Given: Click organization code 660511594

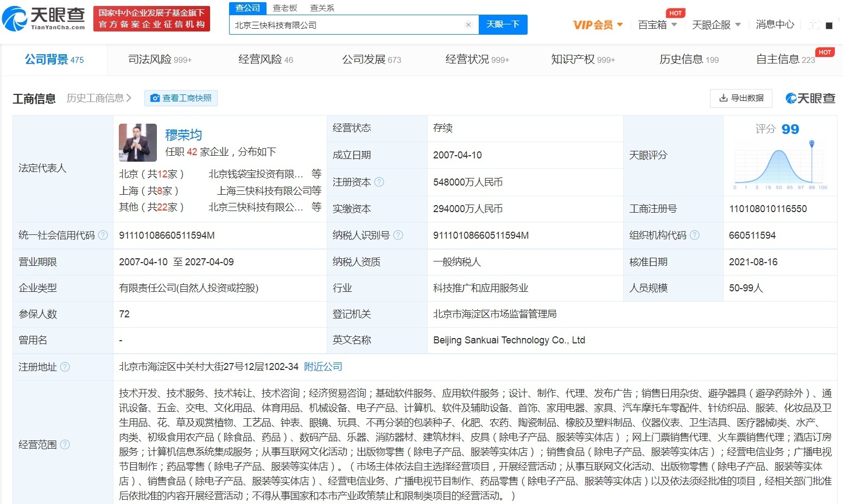Looking at the screenshot, I should pyautogui.click(x=752, y=235).
